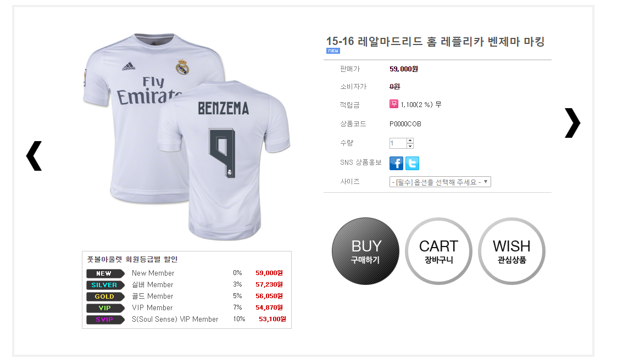Click the pink 무 reward points icon
623x364 pixels.
pyautogui.click(x=394, y=104)
